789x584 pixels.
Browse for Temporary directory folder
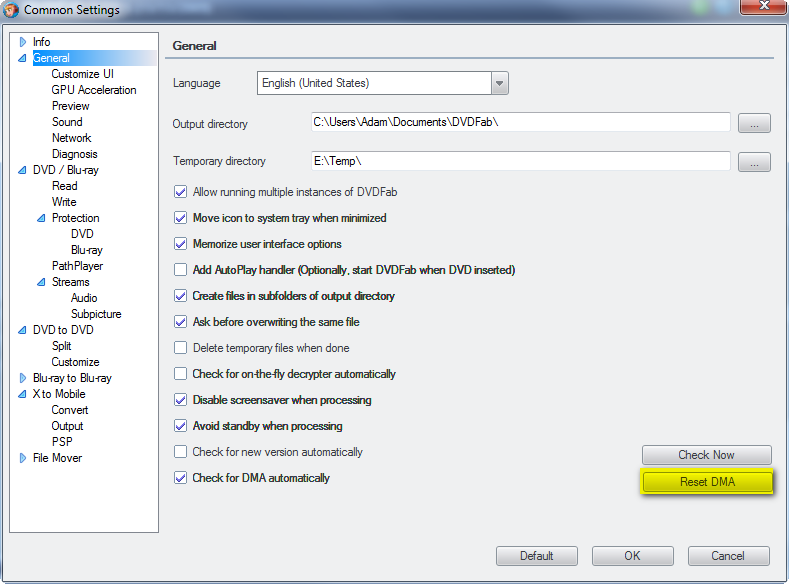[x=754, y=162]
